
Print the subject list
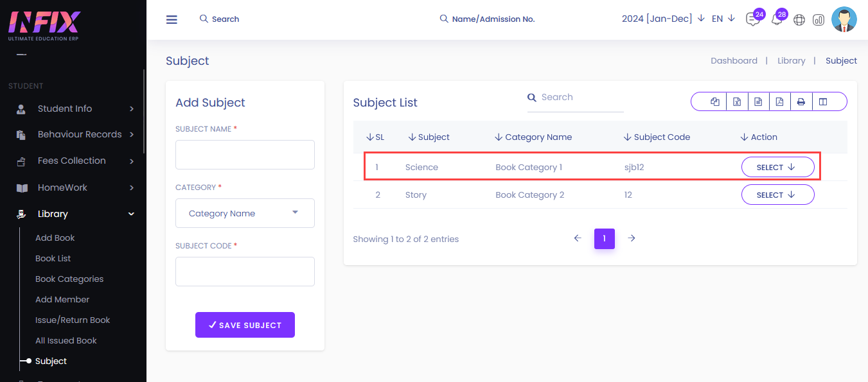[x=801, y=101]
